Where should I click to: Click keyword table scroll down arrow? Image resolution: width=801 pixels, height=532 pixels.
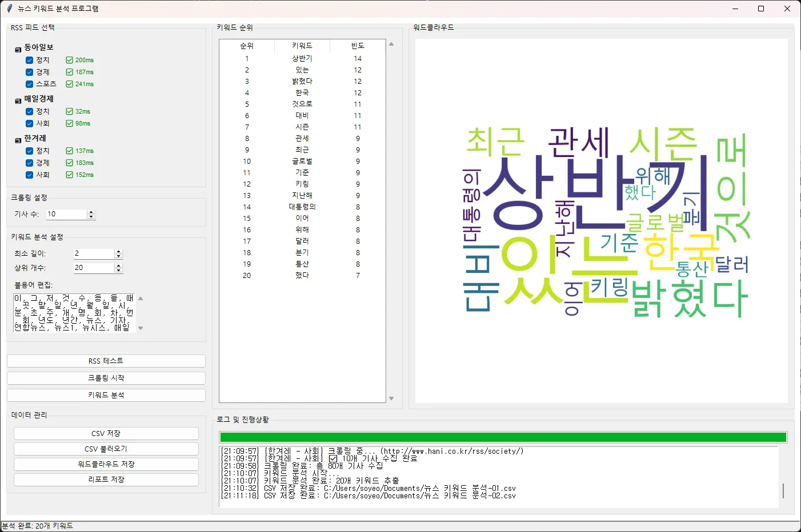391,398
